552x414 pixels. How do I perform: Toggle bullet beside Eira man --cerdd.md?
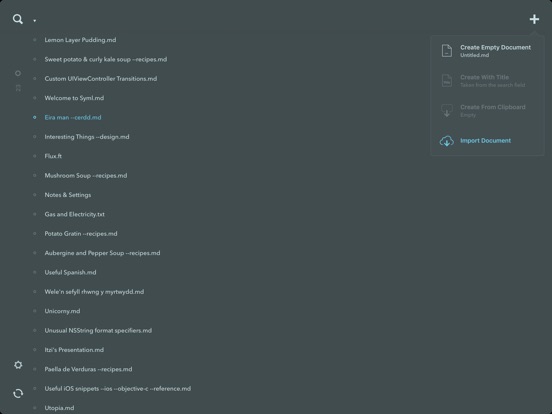point(34,117)
